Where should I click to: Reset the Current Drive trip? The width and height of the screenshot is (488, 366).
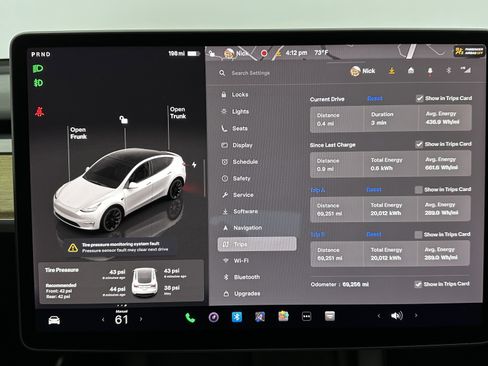(x=375, y=98)
